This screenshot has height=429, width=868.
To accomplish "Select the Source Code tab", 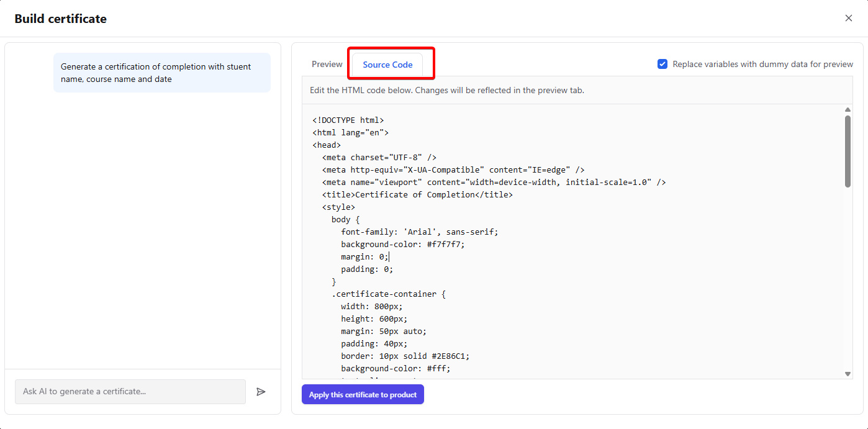I will pyautogui.click(x=387, y=64).
